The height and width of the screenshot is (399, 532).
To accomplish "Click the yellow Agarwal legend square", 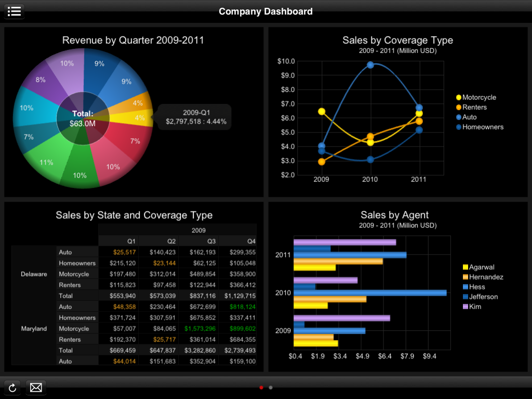I will 465,268.
